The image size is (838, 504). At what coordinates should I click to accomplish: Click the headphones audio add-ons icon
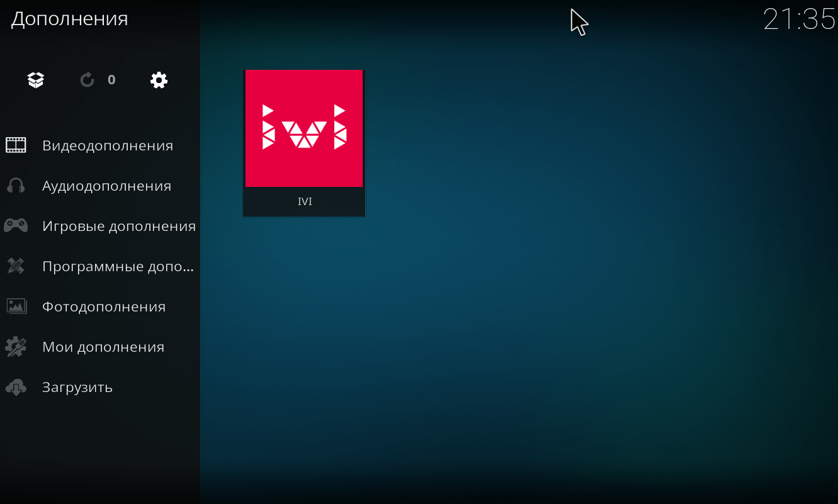click(16, 186)
